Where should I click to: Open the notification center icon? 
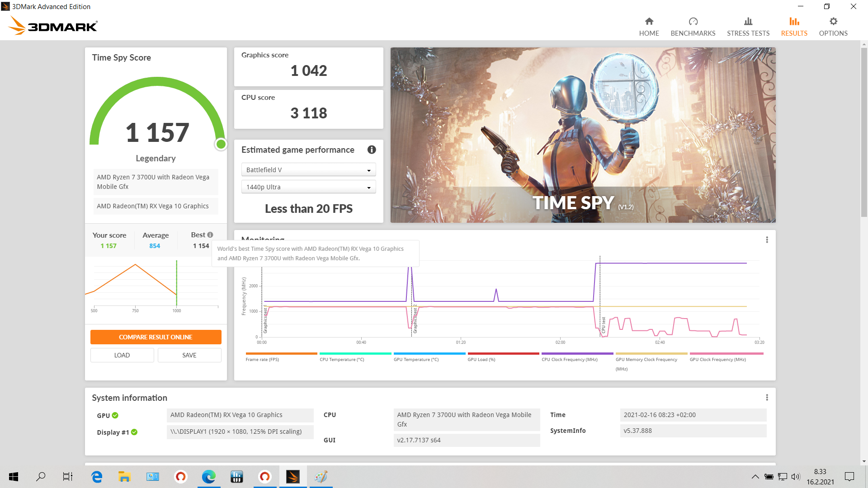click(849, 476)
